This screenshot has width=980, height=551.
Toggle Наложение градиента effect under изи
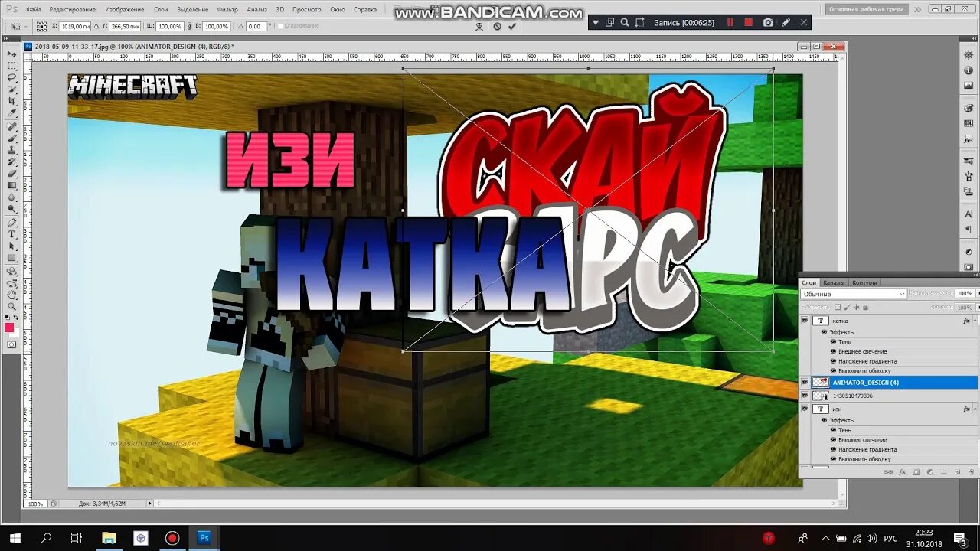(834, 449)
